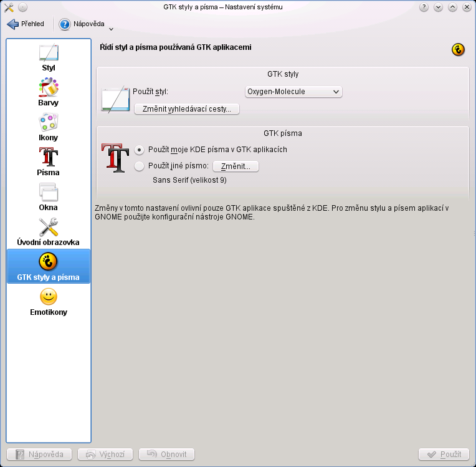The image size is (476, 467).
Task: Click the note about GNOME konfigurační nástroje
Action: click(x=272, y=213)
